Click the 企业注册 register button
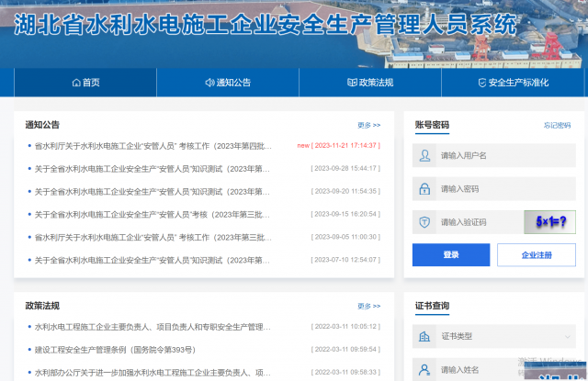This screenshot has height=381, width=588. [x=537, y=254]
